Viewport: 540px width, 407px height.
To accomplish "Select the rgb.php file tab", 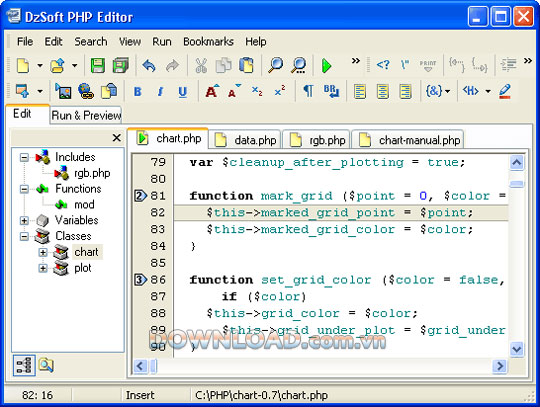I will [x=316, y=140].
